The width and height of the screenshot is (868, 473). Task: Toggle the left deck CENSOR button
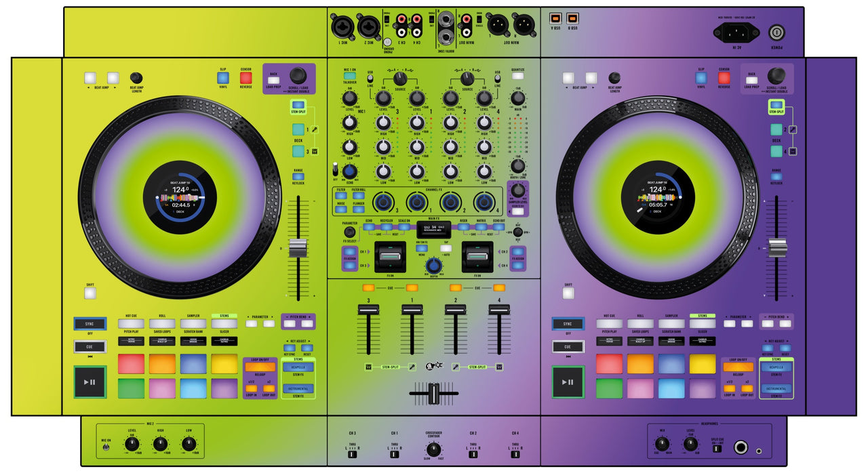coord(245,78)
